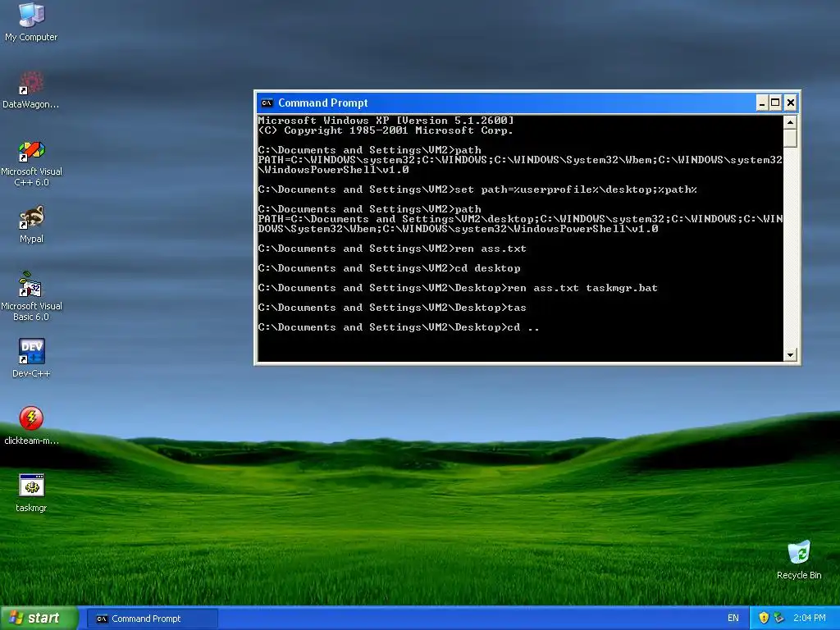Screen dimensions: 840x630
Task: Minimize the Command Prompt window
Action: 762,103
